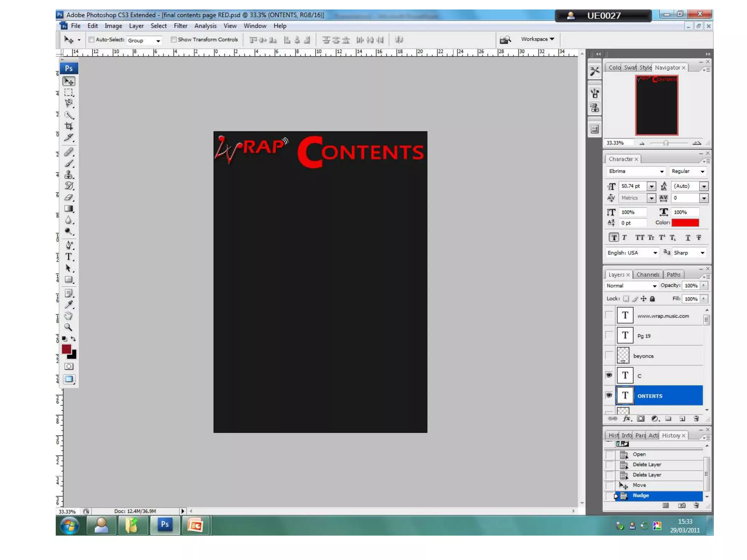Select the History Brush tool

pos(69,186)
